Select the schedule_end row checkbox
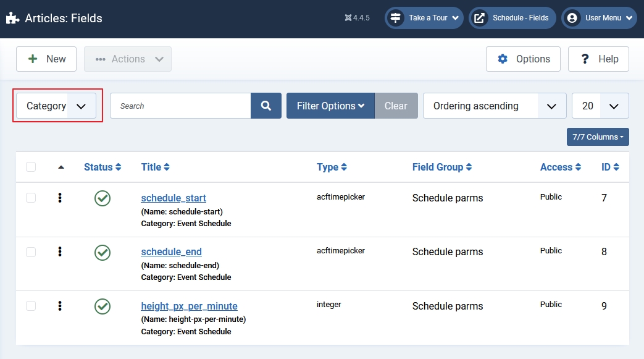 (31, 251)
